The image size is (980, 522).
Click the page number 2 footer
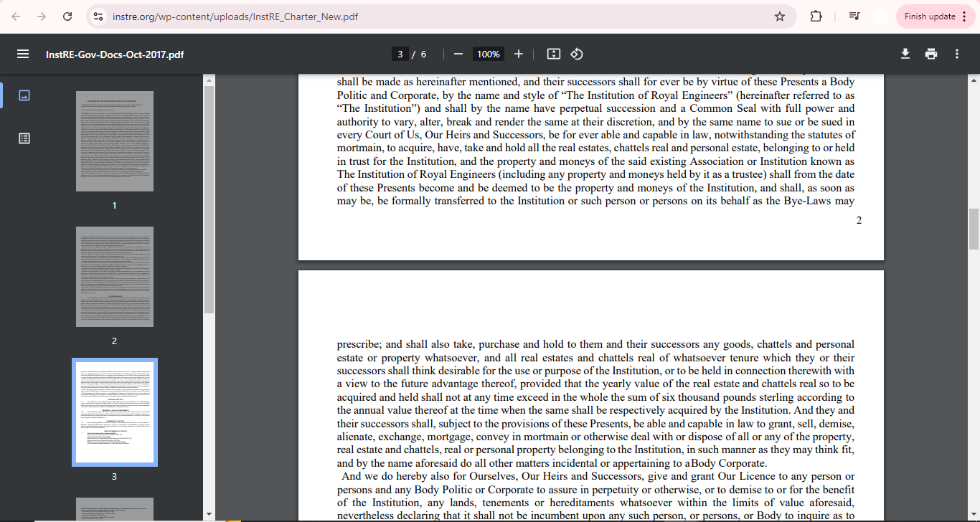859,220
